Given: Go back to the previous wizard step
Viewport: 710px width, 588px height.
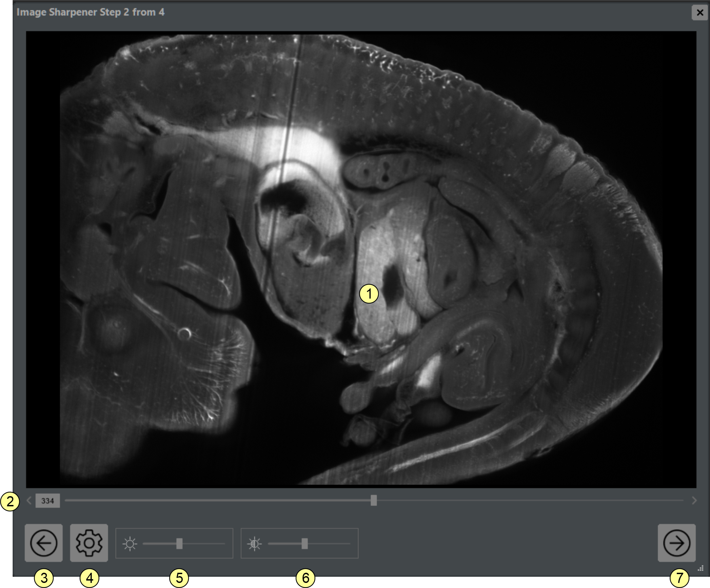Looking at the screenshot, I should (x=44, y=543).
